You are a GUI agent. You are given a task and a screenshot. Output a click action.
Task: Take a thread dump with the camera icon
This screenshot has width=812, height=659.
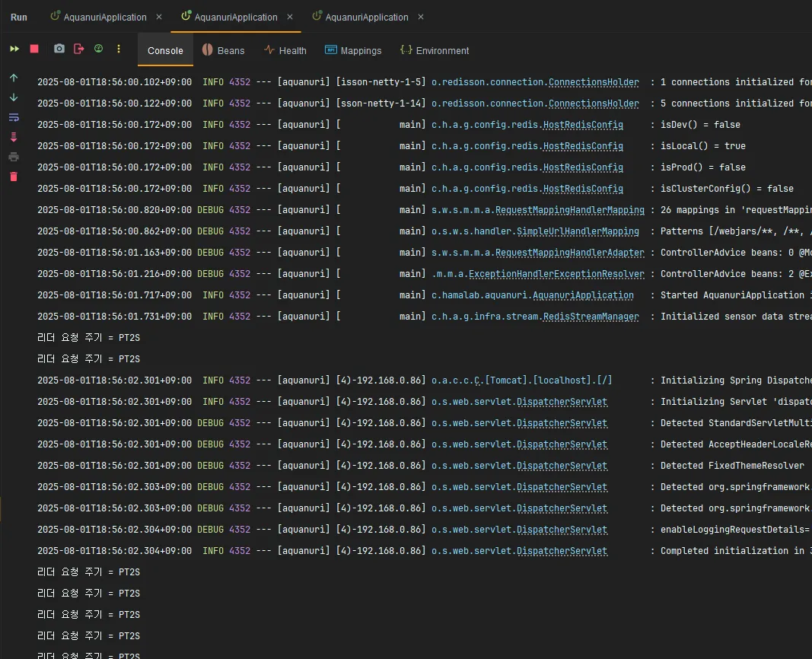(x=59, y=49)
